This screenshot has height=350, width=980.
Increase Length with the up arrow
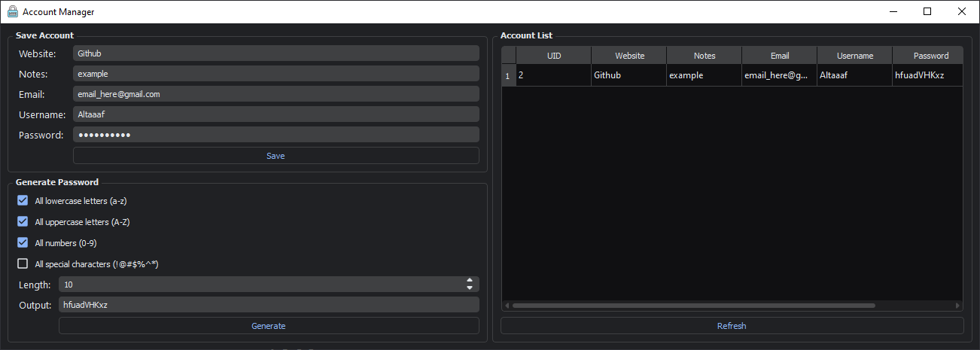pyautogui.click(x=470, y=281)
